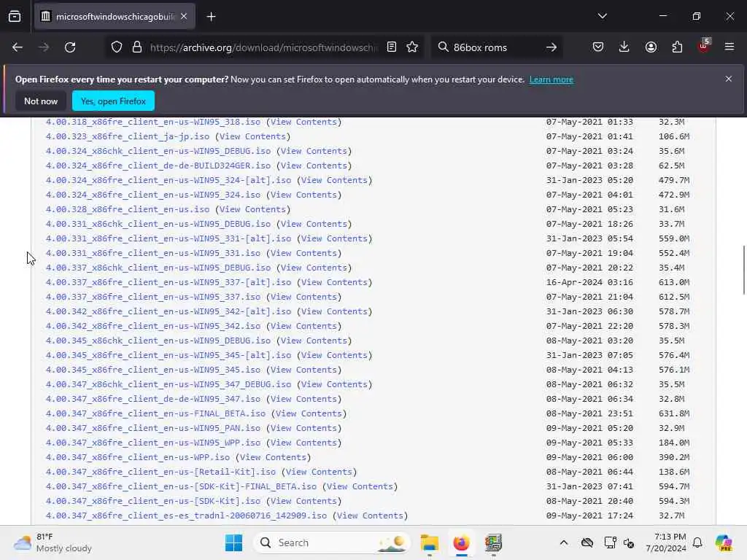The width and height of the screenshot is (747, 560).
Task: Open 4.00.347 [Retail-Kit].iso link
Action: pos(160,472)
